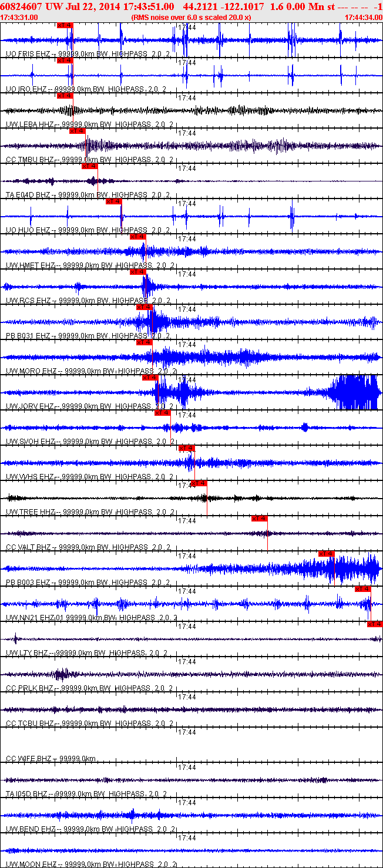Image resolution: width=383 pixels, height=868 pixels.
Task: Click the end time 17:44:34.00
Action: (363, 17)
